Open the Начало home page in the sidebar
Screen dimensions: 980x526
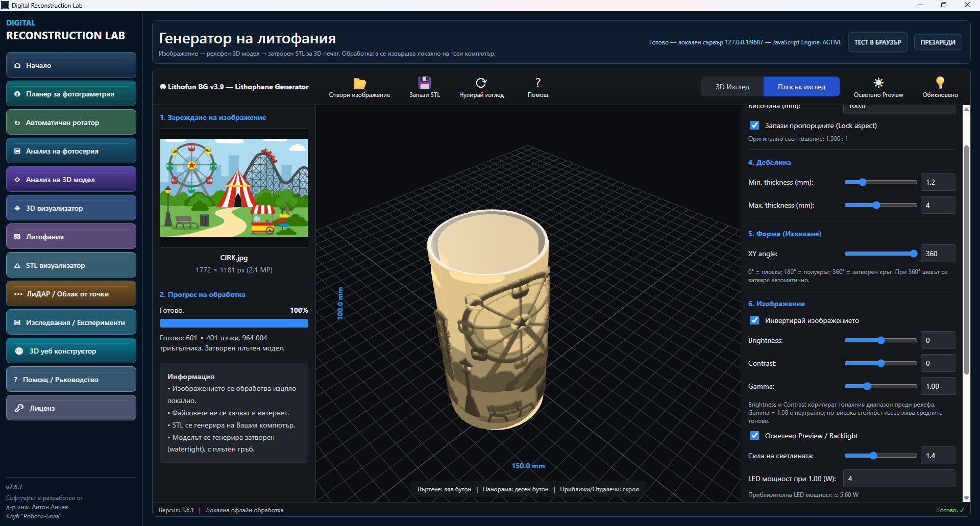[71, 65]
